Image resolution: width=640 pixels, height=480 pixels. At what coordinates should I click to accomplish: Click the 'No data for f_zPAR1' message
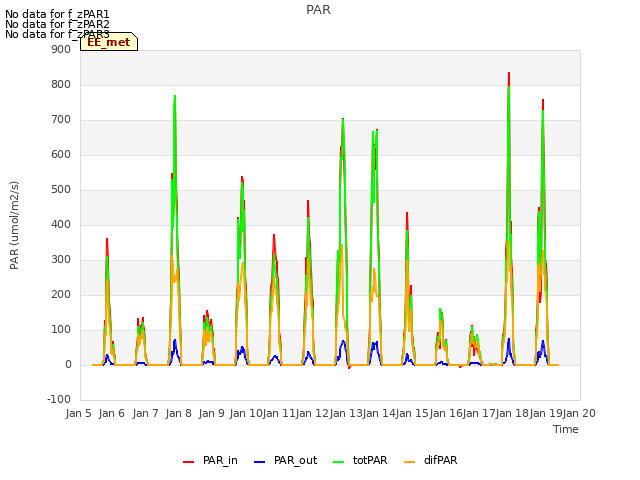pos(57,15)
